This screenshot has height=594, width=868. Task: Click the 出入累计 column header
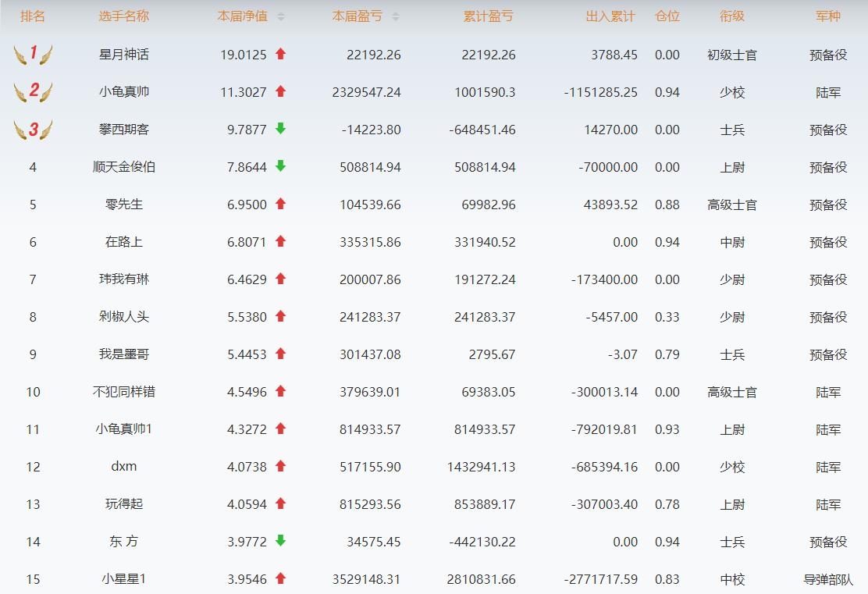[610, 16]
